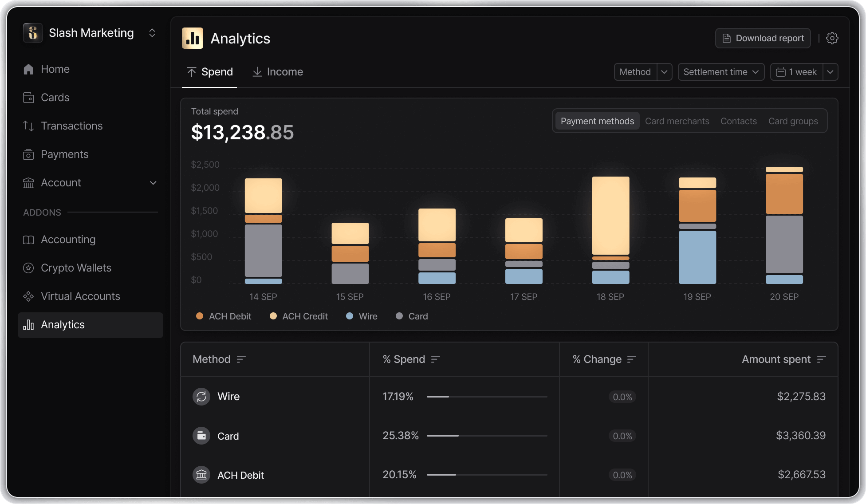866x504 pixels.
Task: Click the sort icon beside % Spend
Action: tap(435, 359)
